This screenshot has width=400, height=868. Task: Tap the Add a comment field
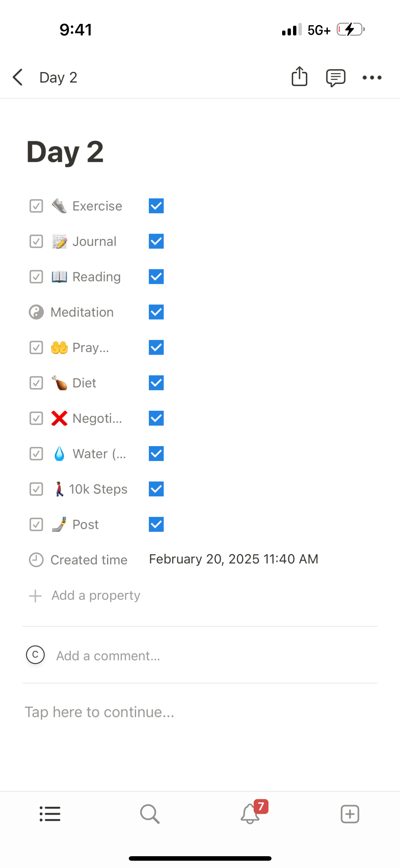[108, 656]
